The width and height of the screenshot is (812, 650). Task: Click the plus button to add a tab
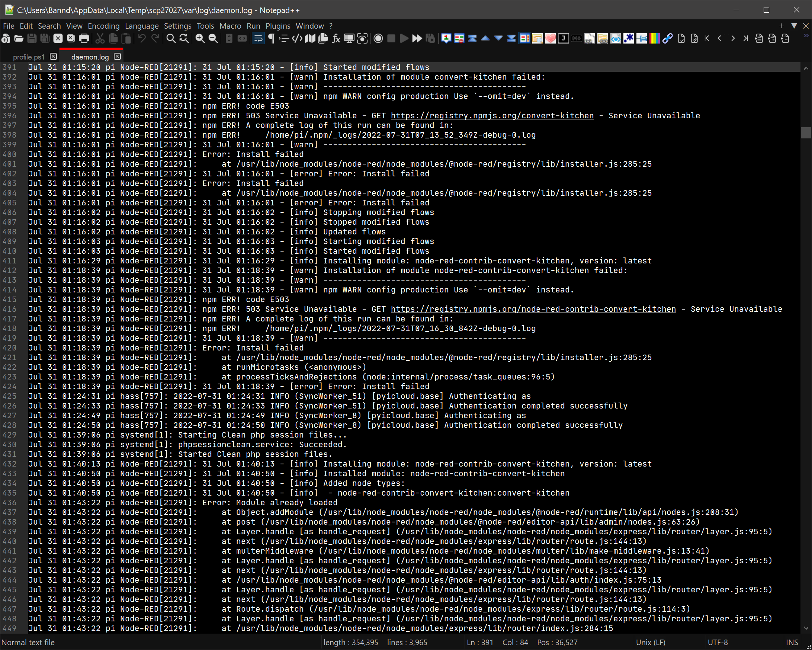[x=781, y=26]
